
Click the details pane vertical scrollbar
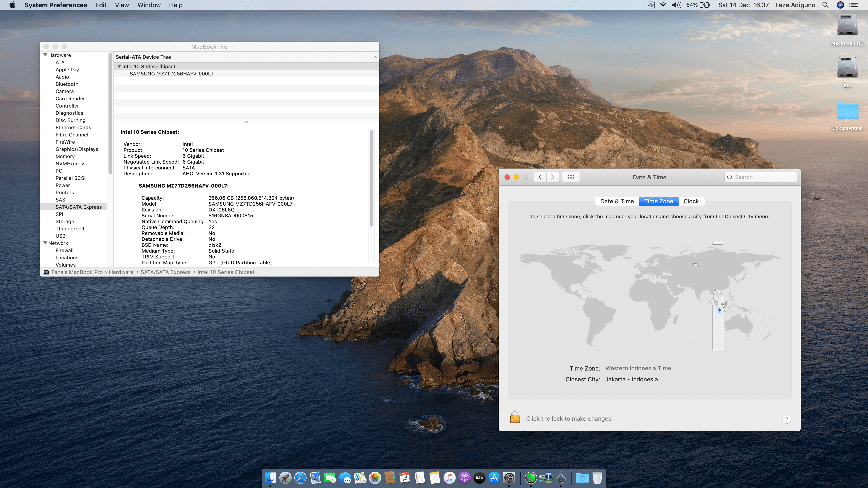371,178
